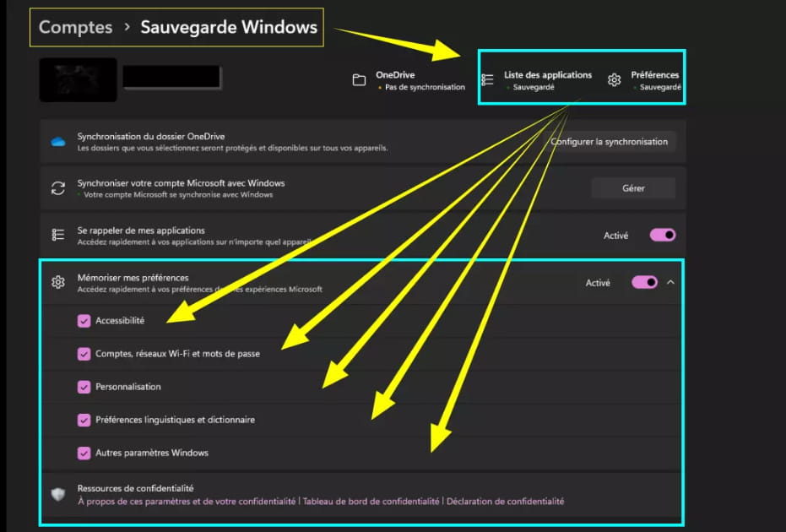Uncheck the Accessibilité checkbox
This screenshot has height=532, width=786.
coord(84,321)
